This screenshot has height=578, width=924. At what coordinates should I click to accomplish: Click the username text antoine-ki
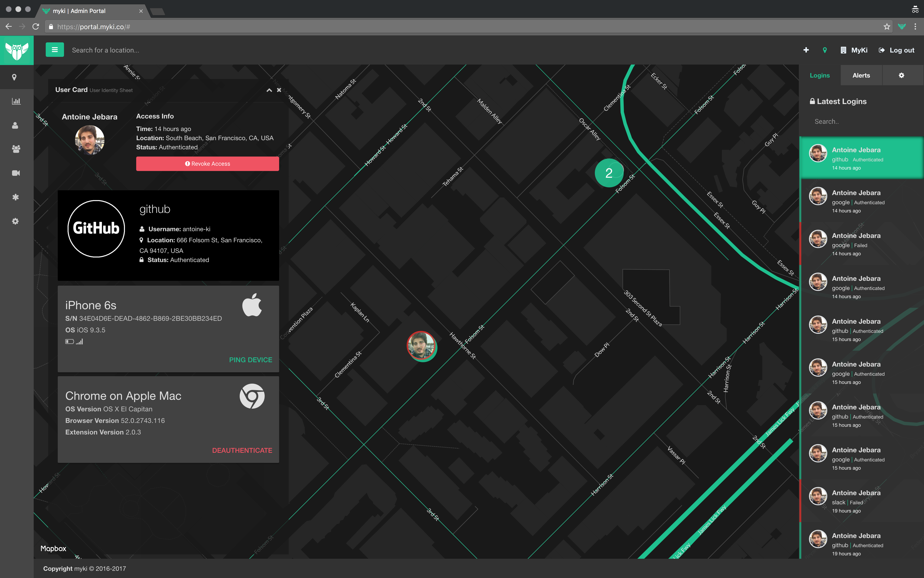[x=196, y=229]
